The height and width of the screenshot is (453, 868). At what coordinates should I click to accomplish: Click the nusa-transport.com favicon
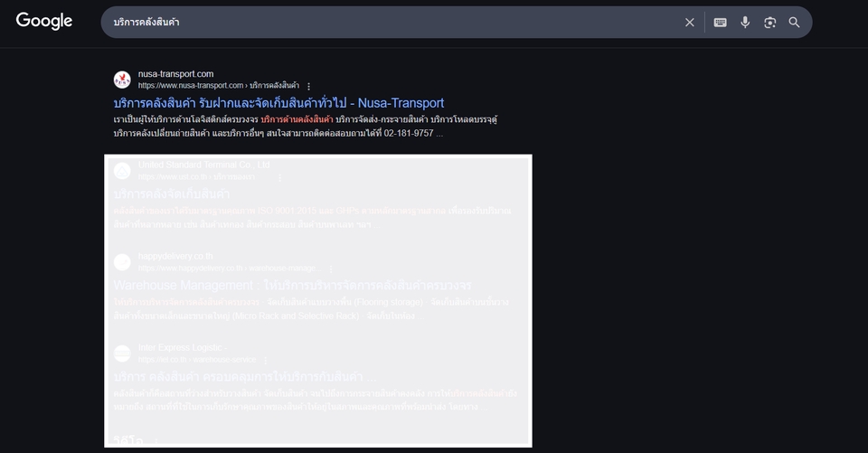[x=122, y=80]
